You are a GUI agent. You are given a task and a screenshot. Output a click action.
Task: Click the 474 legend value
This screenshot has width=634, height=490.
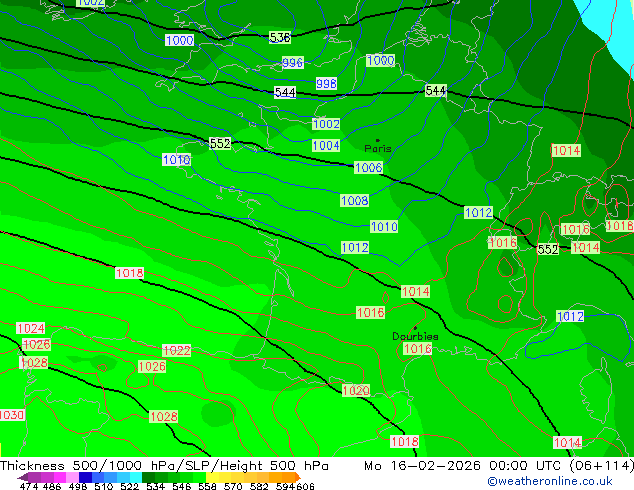click(28, 486)
